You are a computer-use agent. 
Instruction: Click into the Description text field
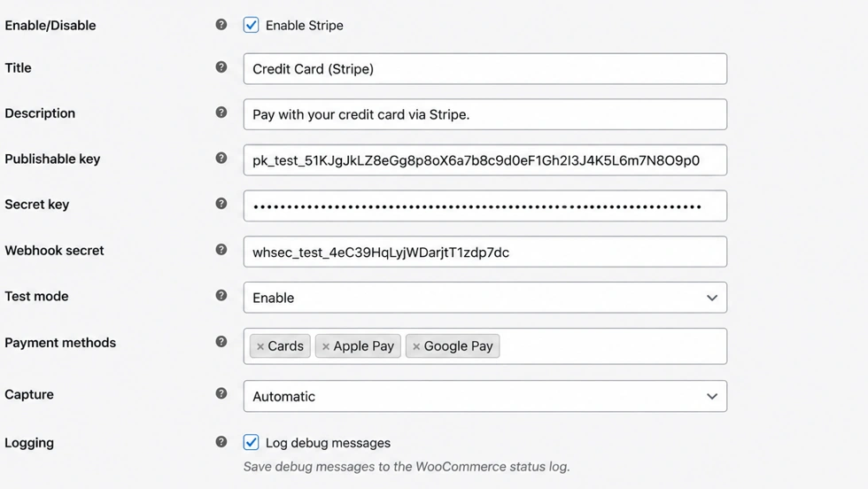point(485,114)
